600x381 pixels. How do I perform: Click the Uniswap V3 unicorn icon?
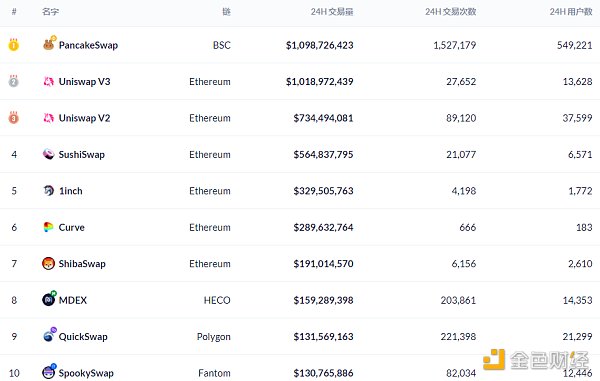click(49, 81)
